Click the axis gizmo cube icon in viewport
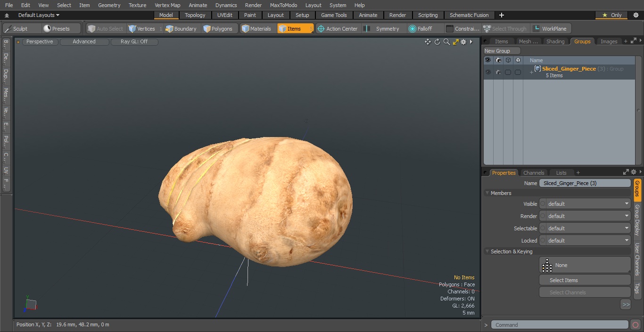This screenshot has width=644, height=332. [31, 304]
